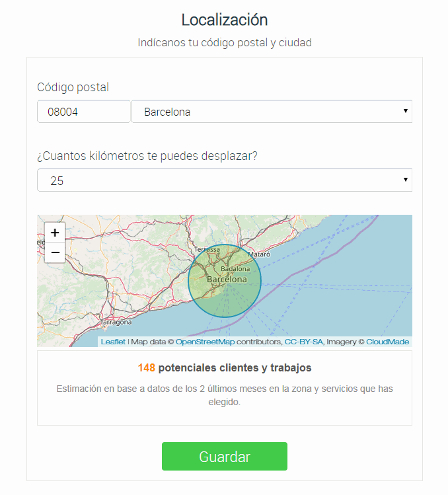Zoom in on the map
Viewport: 448px width, 495px height.
55,233
